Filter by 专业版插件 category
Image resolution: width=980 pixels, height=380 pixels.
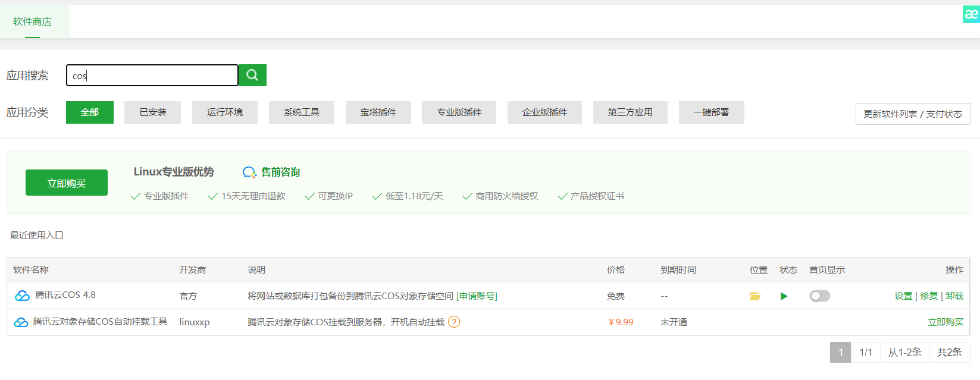coord(459,112)
